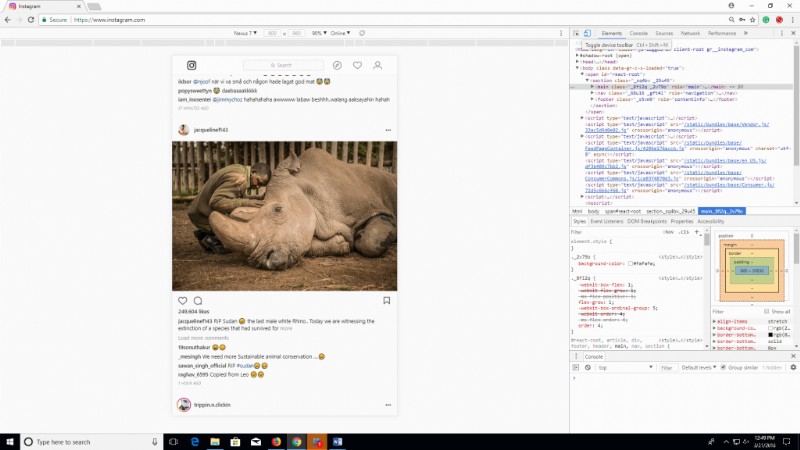Clear the console with the ban icon
The height and width of the screenshot is (450, 800).
[588, 367]
